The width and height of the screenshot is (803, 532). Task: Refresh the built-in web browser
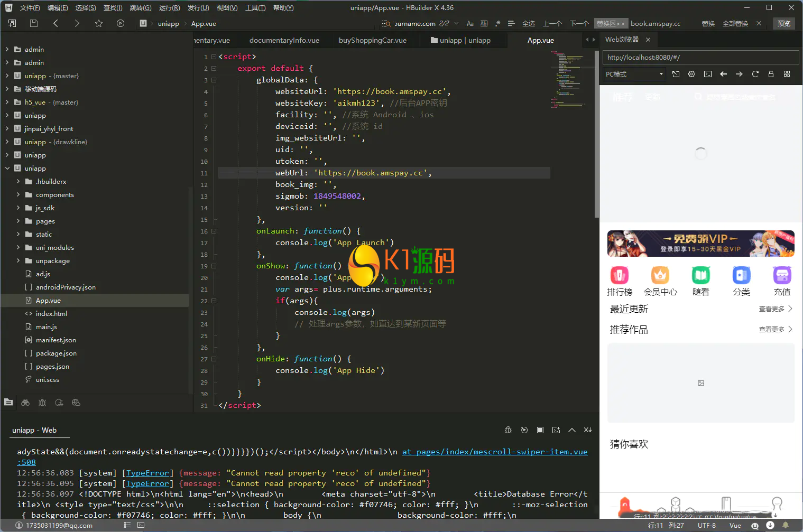coord(755,74)
